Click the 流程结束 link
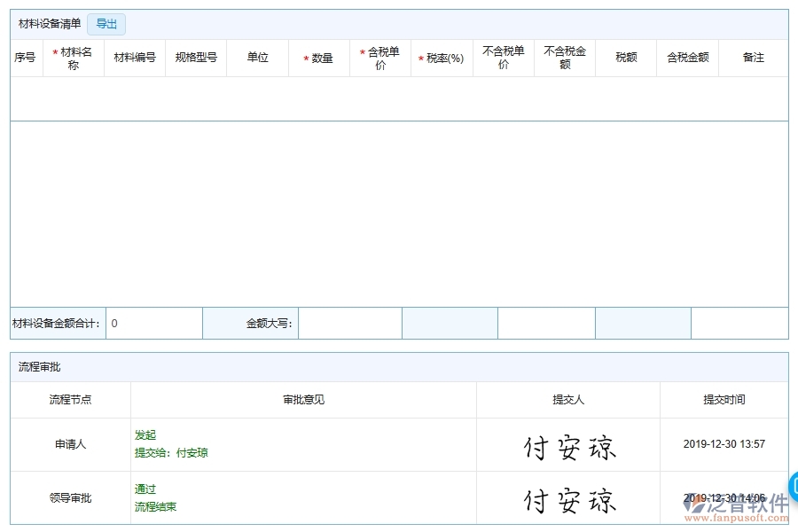The height and width of the screenshot is (532, 798). click(x=153, y=506)
